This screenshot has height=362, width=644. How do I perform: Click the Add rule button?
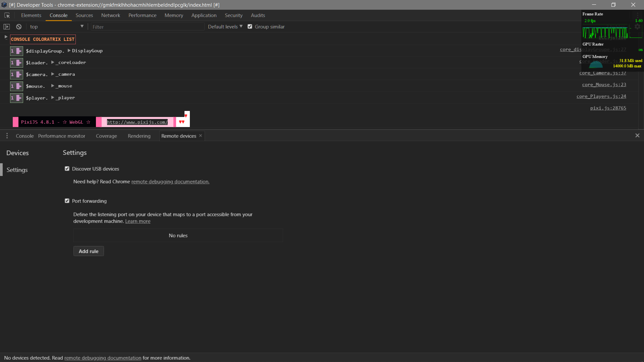[89, 251]
